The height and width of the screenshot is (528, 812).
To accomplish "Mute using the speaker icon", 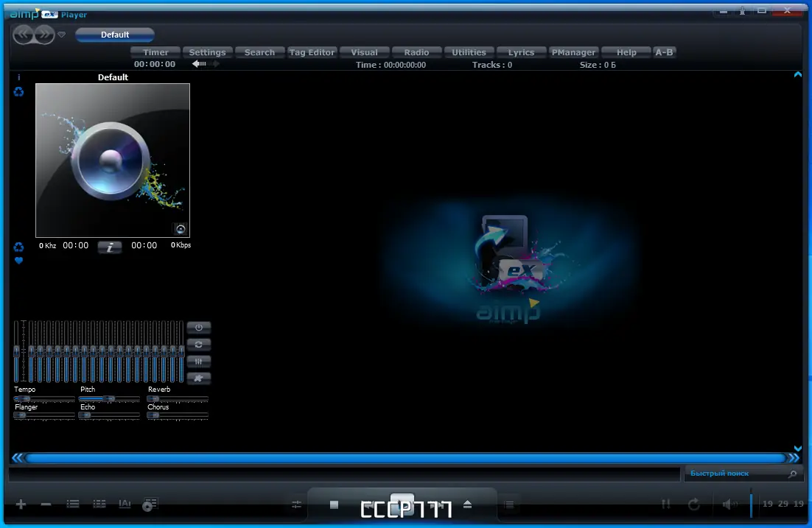I will coord(729,504).
